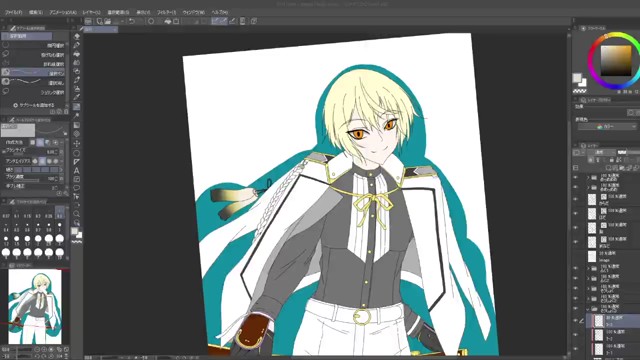Screen dimensions: 640x360
Task: Open the レイヤー(L) menu
Action: (91, 12)
